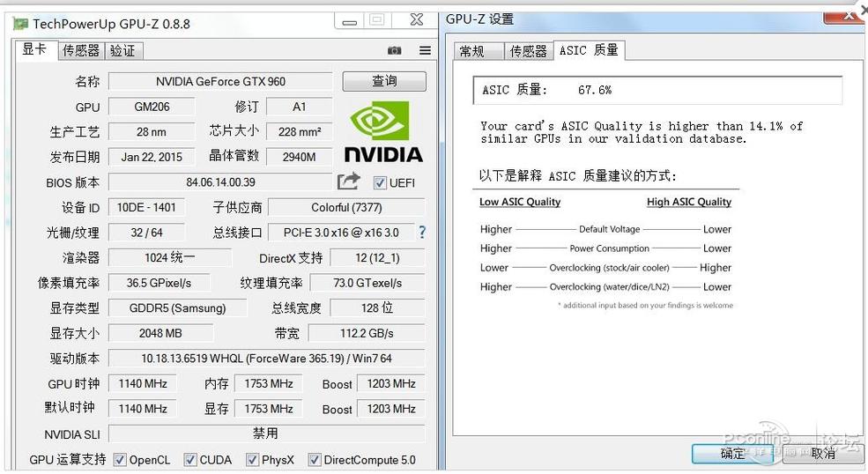Viewport: 868px width, 474px height.
Task: Switch to the 显卡 tab
Action: [35, 50]
